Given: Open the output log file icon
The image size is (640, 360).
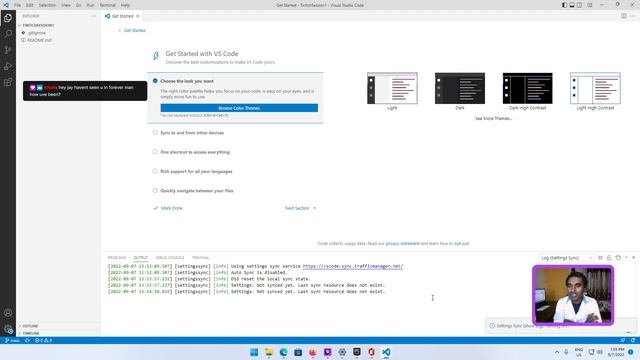Looking at the screenshot, I should click(x=618, y=258).
